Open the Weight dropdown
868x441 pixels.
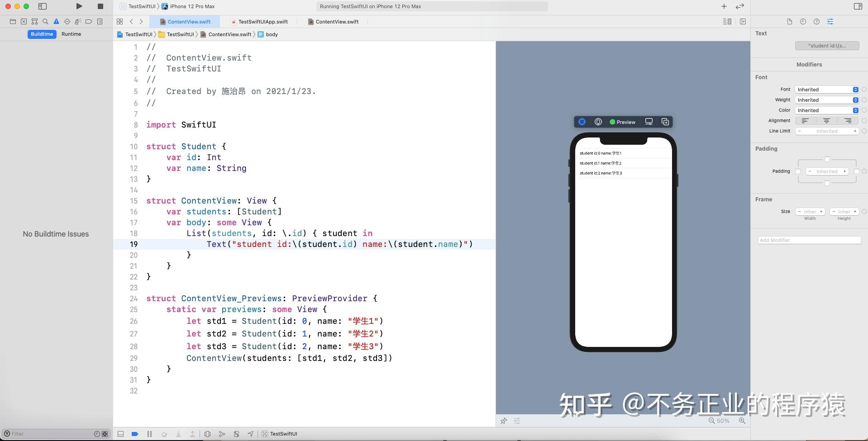coord(827,100)
